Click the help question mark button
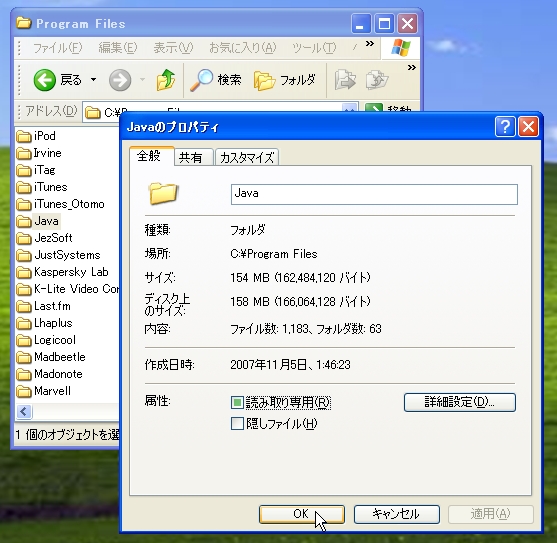557x543 pixels. [x=505, y=127]
